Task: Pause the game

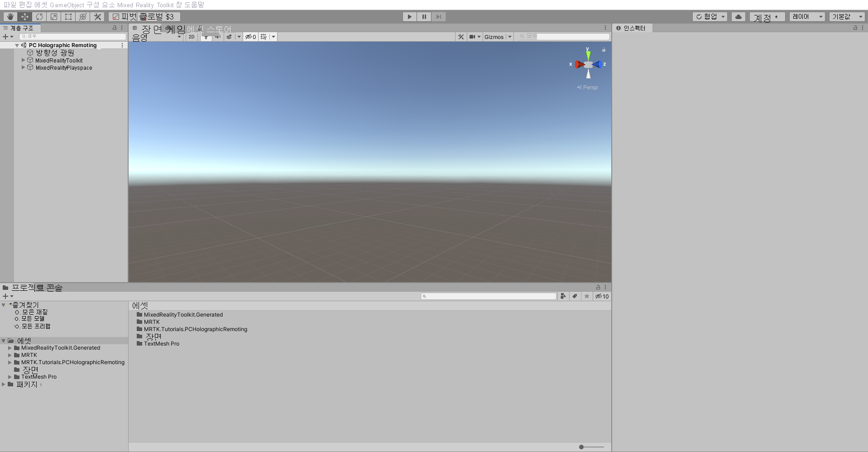Action: click(x=424, y=17)
